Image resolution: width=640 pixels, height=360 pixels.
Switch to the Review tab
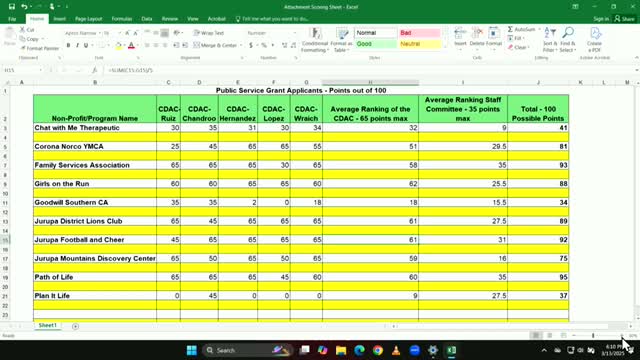[169, 19]
